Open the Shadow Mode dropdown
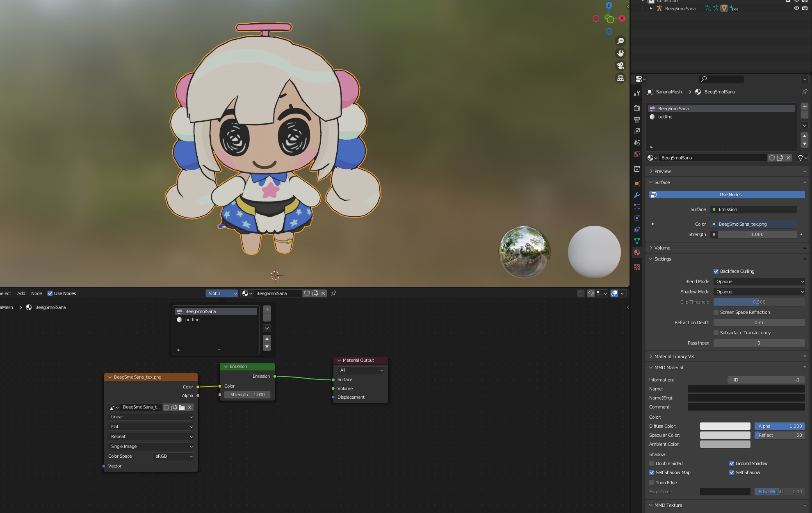Screen dimensions: 812x513 759,292
